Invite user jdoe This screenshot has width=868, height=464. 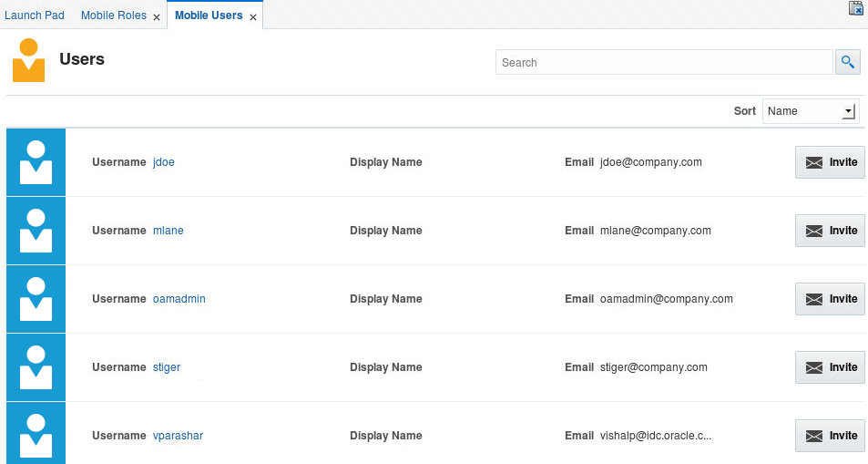pyautogui.click(x=830, y=162)
